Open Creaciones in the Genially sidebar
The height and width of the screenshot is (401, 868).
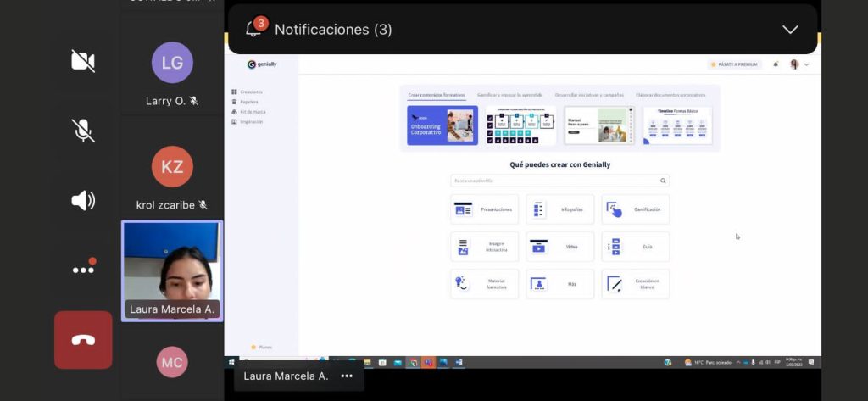pyautogui.click(x=251, y=92)
